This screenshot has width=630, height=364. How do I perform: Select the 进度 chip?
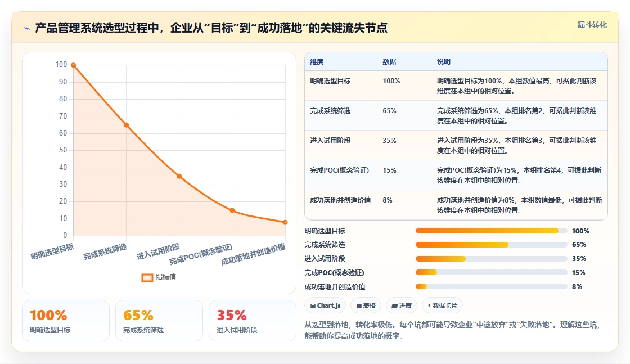[402, 305]
